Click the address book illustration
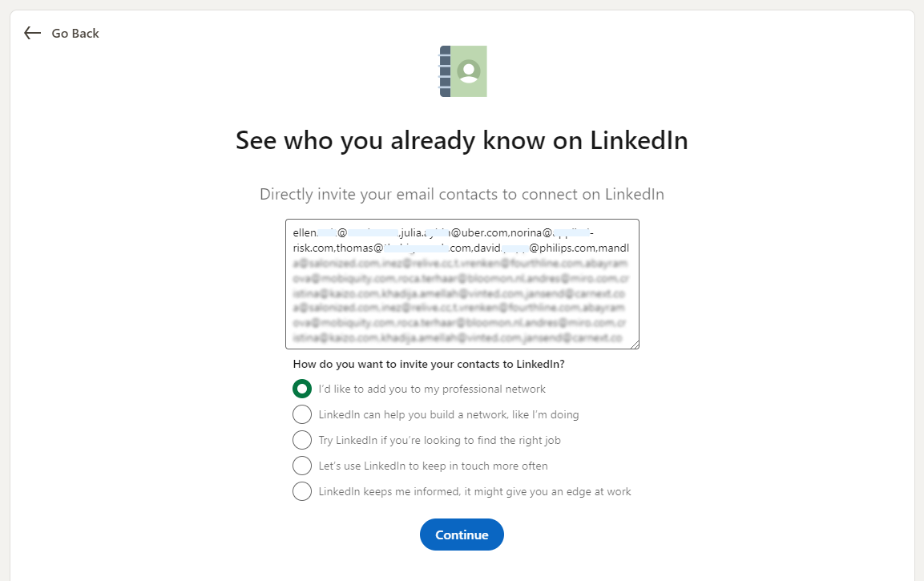The width and height of the screenshot is (924, 581). pyautogui.click(x=462, y=71)
